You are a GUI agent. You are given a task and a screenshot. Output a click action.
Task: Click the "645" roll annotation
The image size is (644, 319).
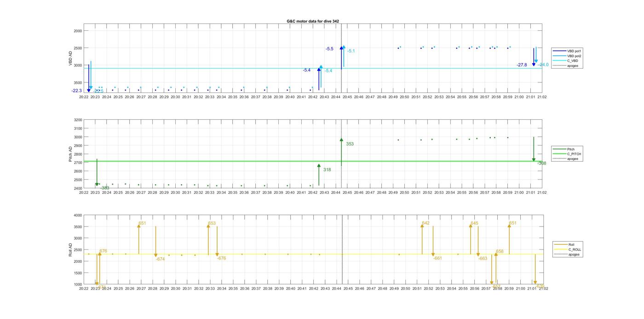coord(474,223)
